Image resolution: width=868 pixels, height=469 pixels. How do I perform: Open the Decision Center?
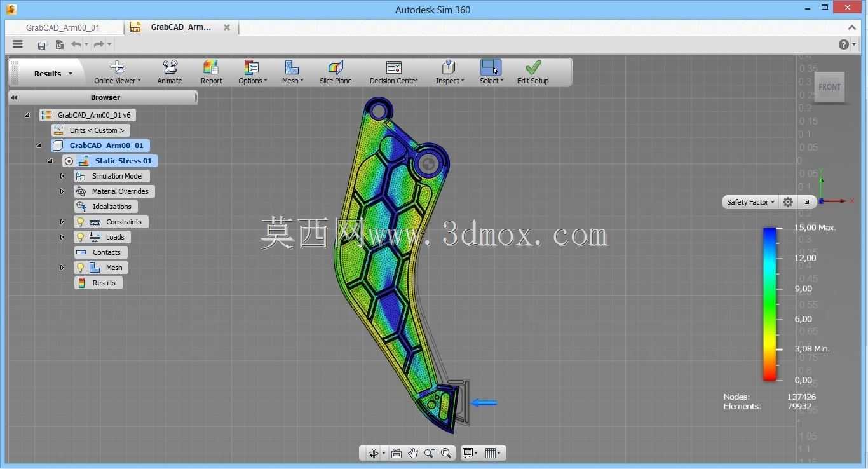pos(393,72)
